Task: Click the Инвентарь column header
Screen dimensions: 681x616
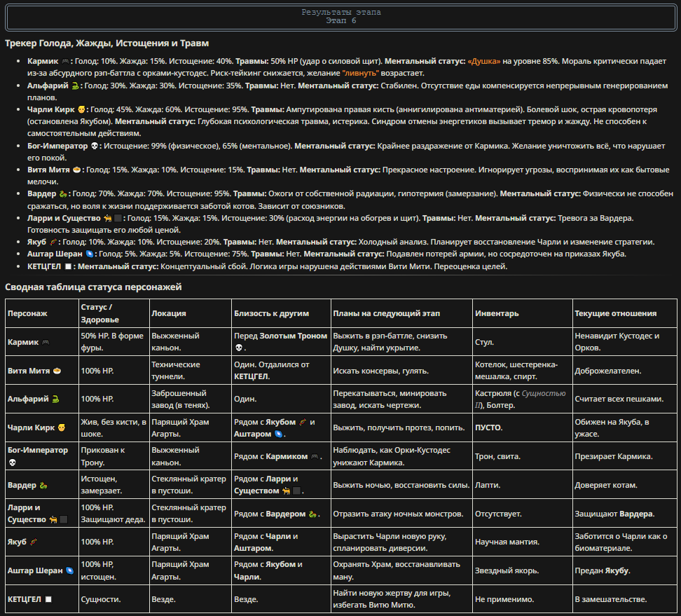Action: tap(497, 313)
